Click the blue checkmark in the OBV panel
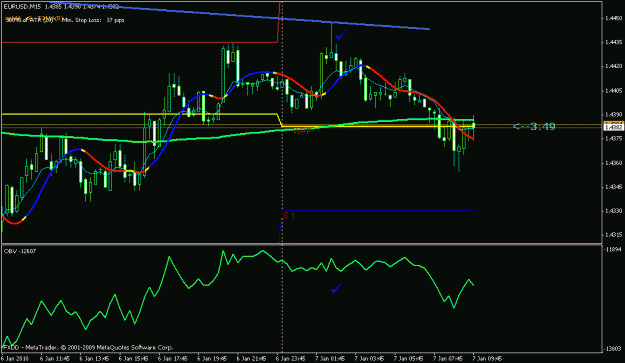Image resolution: width=625 pixels, height=363 pixels. click(336, 288)
